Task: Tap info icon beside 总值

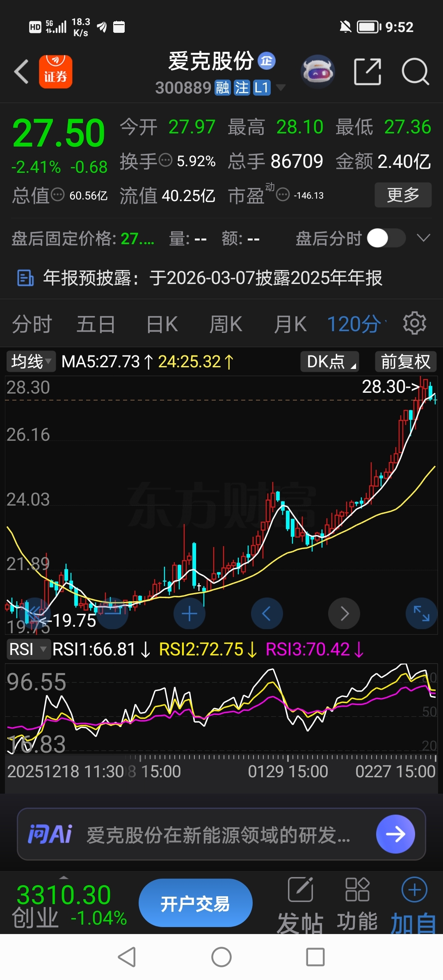Action: pos(57,194)
